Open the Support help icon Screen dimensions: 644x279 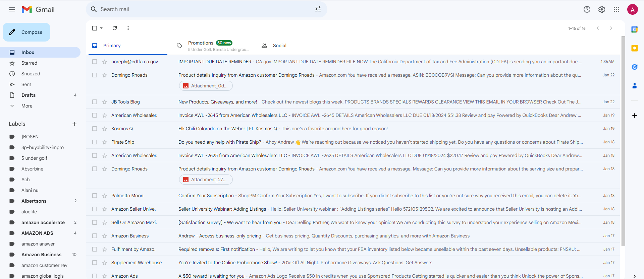(x=587, y=9)
